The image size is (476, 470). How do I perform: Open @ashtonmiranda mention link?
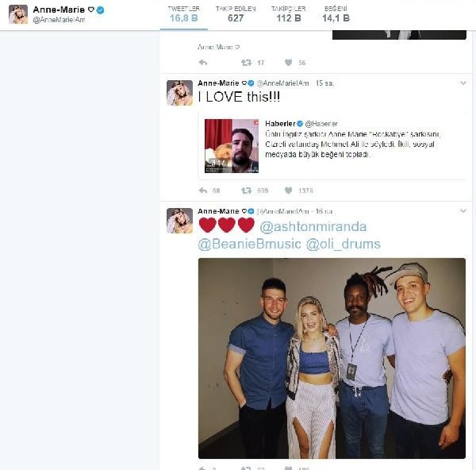coord(313,226)
